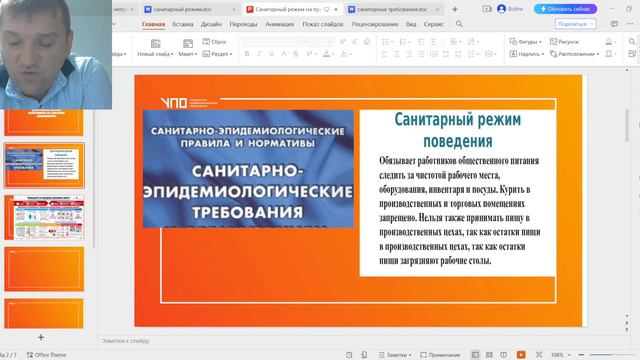Click the comments icon beside Поделиться

click(x=614, y=24)
